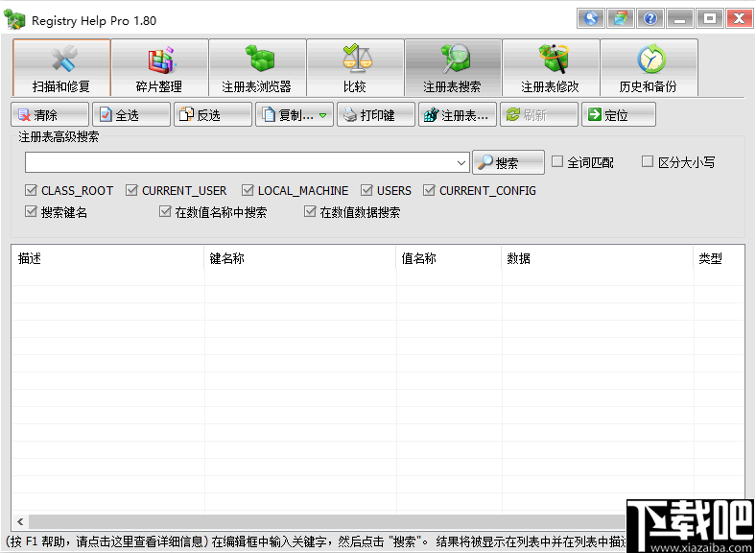Uncheck the CURRENT_USER checkbox
Screen dimensions: 756x553
point(176,191)
